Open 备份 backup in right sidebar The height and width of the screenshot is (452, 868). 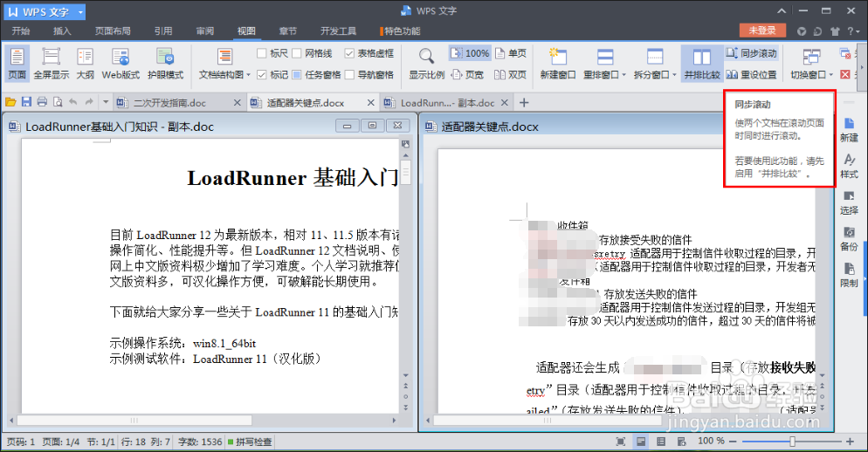[849, 239]
